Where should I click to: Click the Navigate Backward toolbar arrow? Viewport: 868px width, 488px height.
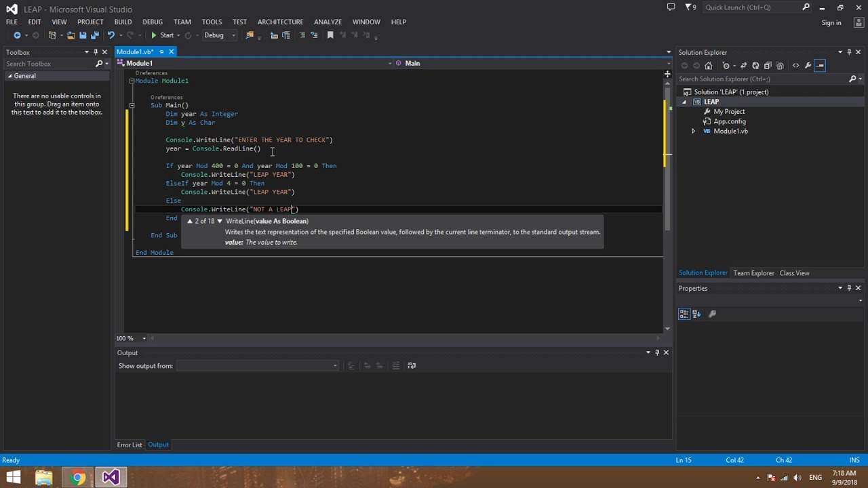[17, 35]
